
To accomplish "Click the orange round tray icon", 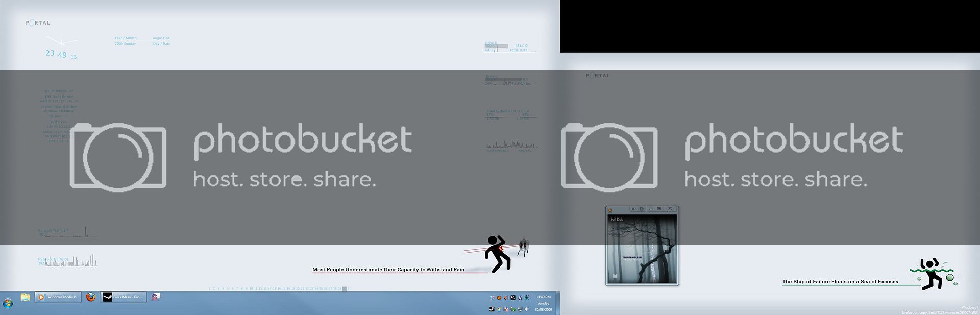I will click(499, 298).
